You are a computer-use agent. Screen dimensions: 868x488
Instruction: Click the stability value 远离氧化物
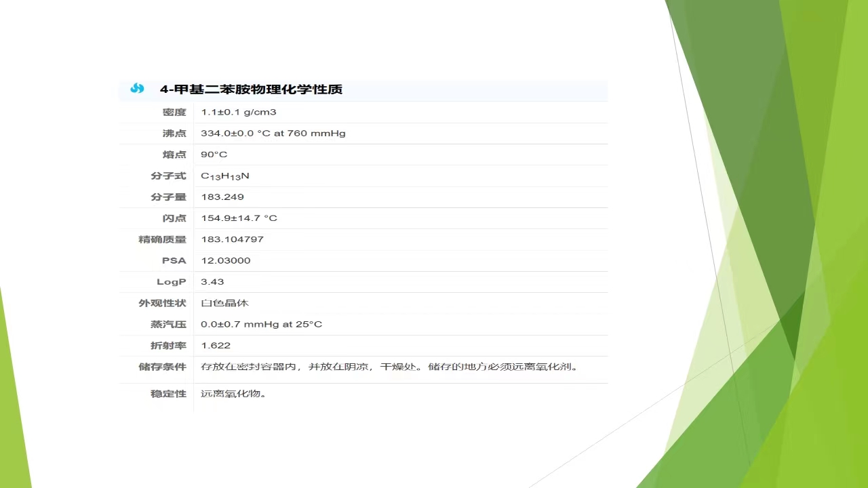coord(233,394)
